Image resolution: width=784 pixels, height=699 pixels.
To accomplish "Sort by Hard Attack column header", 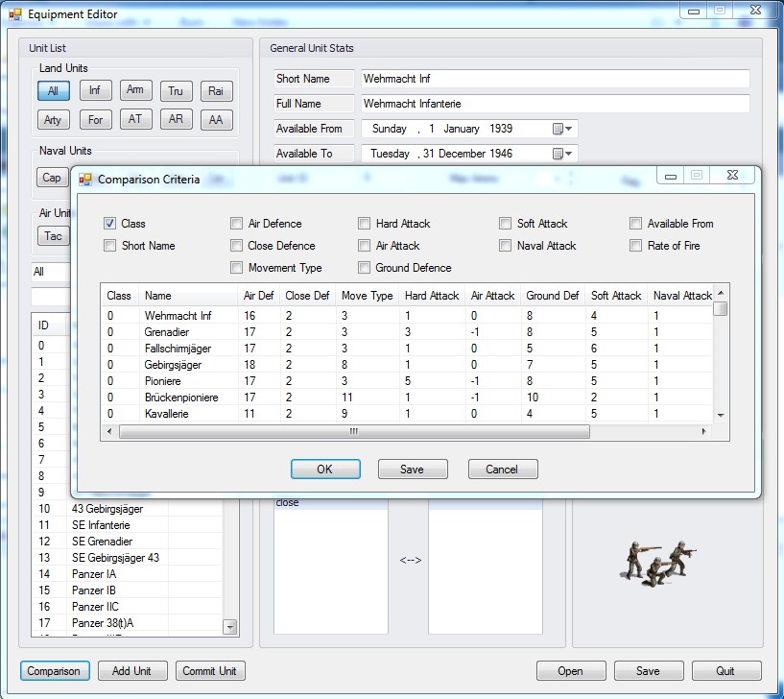I will pyautogui.click(x=432, y=296).
